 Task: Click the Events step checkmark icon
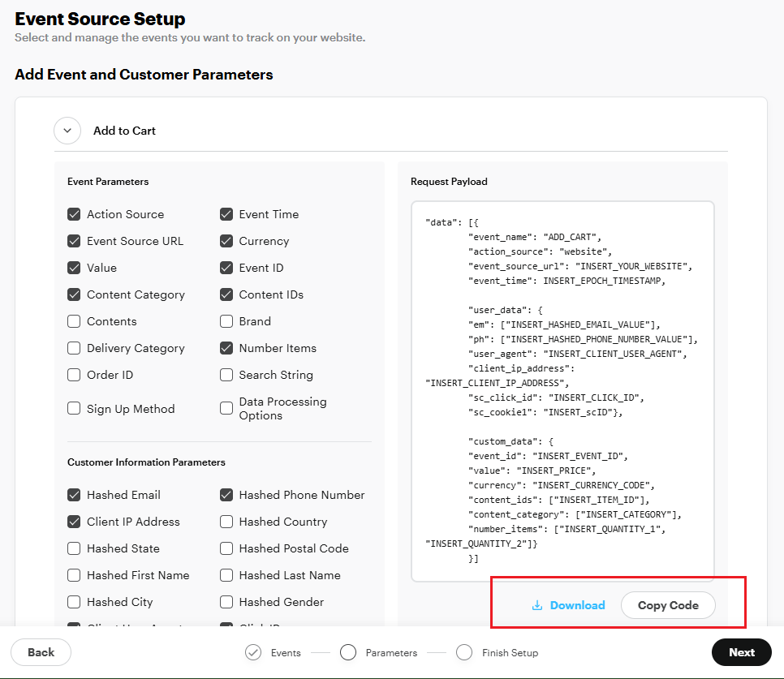pos(253,652)
